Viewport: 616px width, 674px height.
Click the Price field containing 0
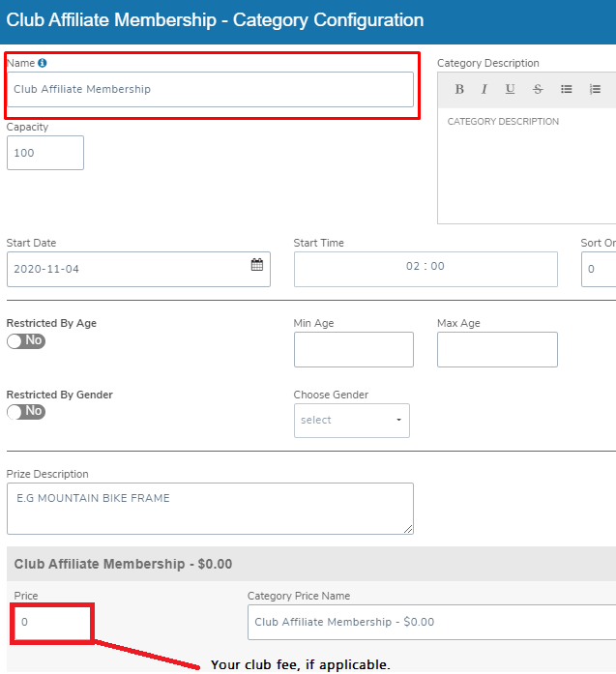coord(52,622)
